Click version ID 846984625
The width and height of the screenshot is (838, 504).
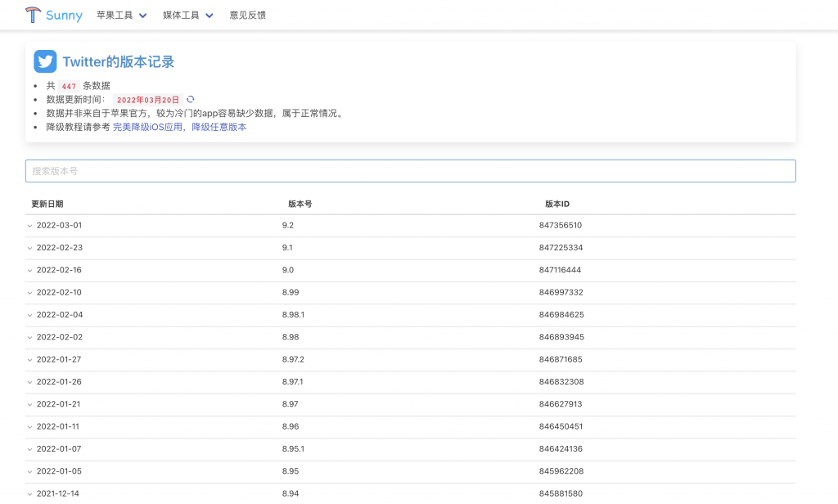(x=561, y=315)
